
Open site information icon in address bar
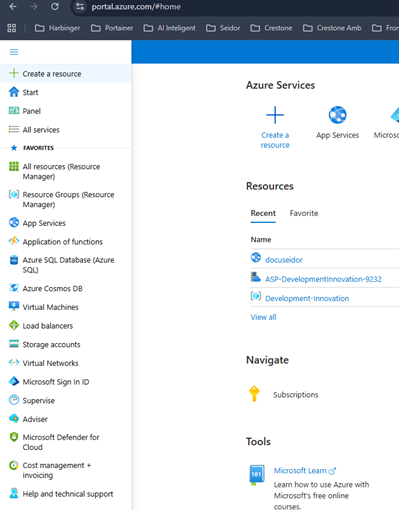[x=80, y=6]
